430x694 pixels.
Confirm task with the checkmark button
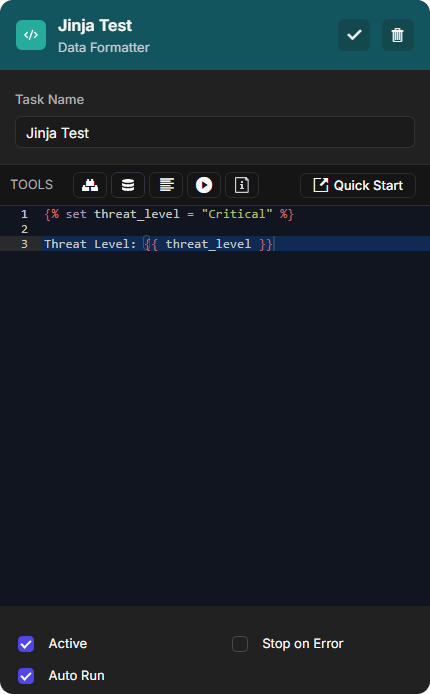coord(354,35)
